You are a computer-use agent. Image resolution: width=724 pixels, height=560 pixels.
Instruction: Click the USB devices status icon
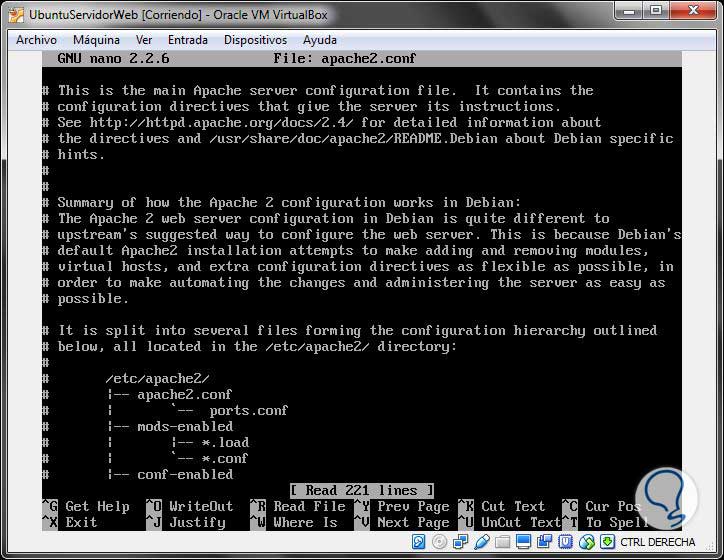tap(482, 542)
